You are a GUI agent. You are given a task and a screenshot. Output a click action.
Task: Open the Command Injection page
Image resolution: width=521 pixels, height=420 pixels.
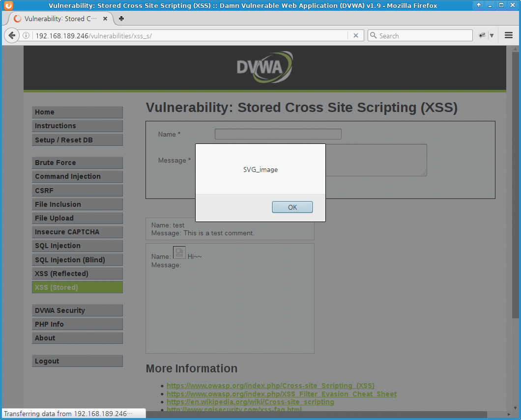coord(78,177)
